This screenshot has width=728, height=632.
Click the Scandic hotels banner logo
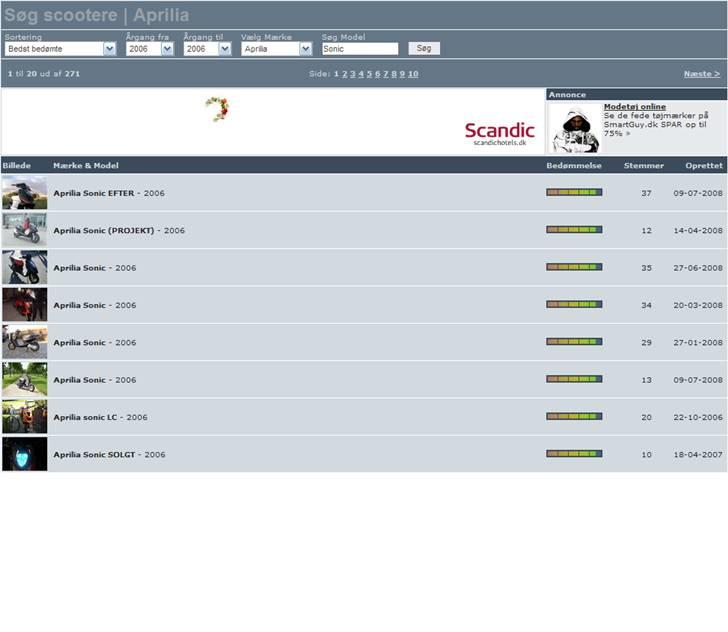[499, 133]
